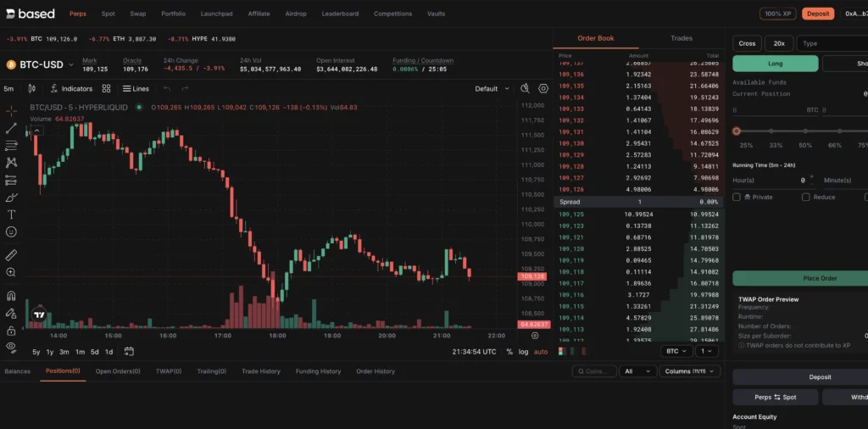Select the crosshair cursor tool
The height and width of the screenshot is (429, 868).
tap(11, 111)
